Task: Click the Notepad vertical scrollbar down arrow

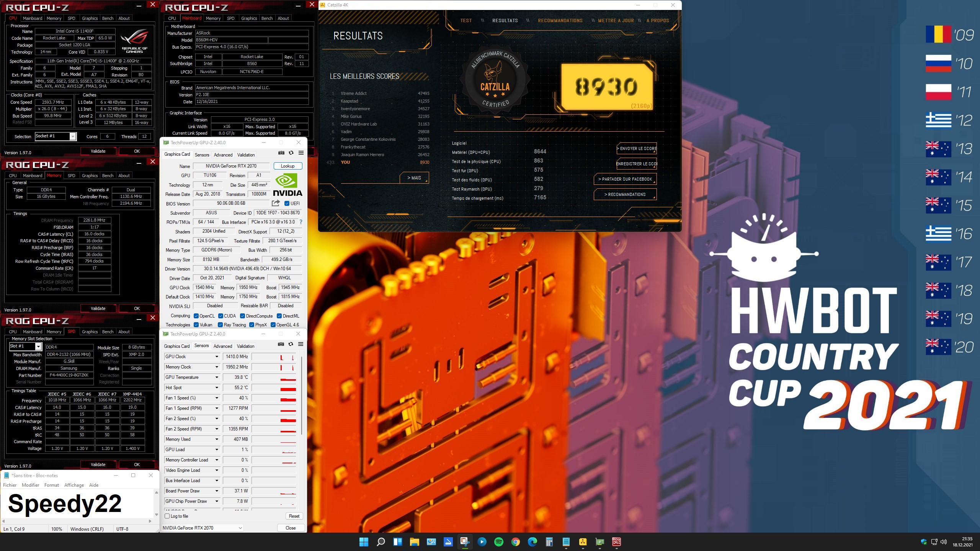Action: click(156, 515)
